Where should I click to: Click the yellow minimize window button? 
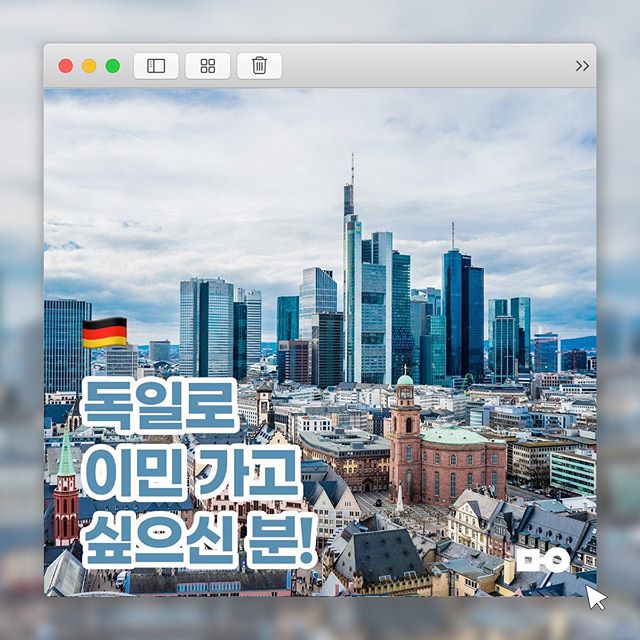pyautogui.click(x=89, y=66)
